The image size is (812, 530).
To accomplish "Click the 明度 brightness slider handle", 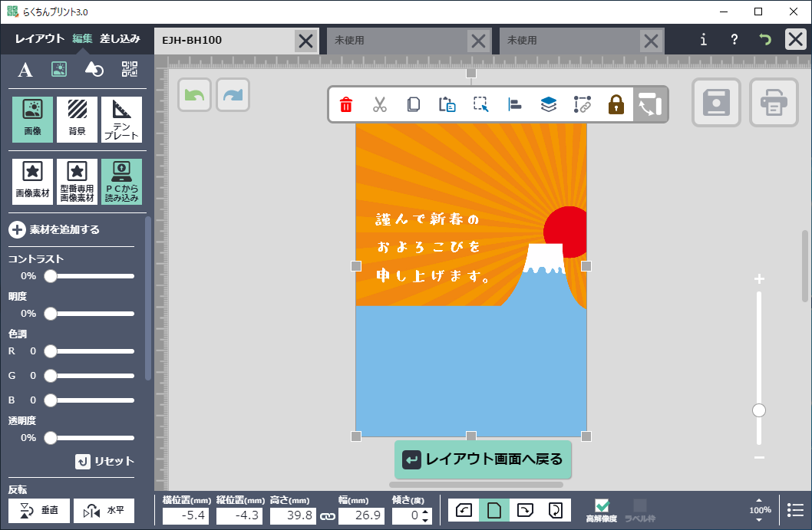I will (x=50, y=314).
